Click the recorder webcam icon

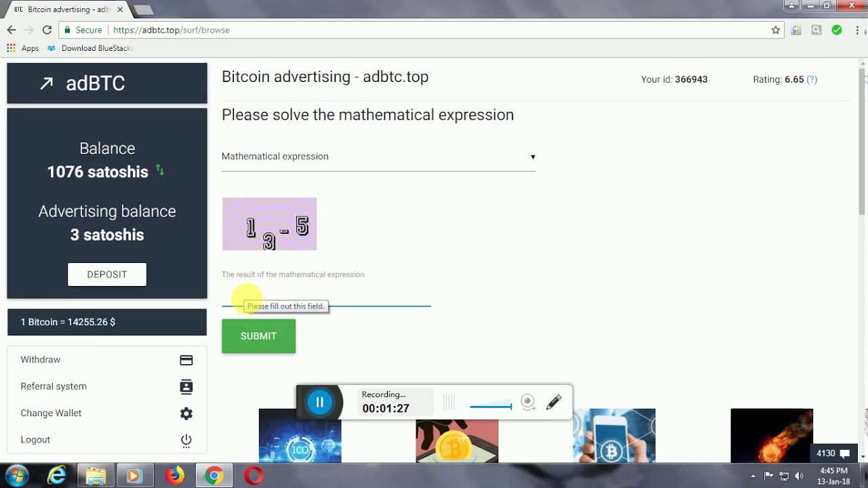tap(528, 403)
